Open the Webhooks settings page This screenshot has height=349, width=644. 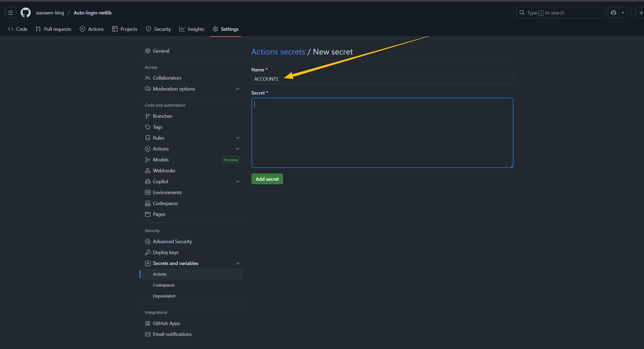click(164, 171)
